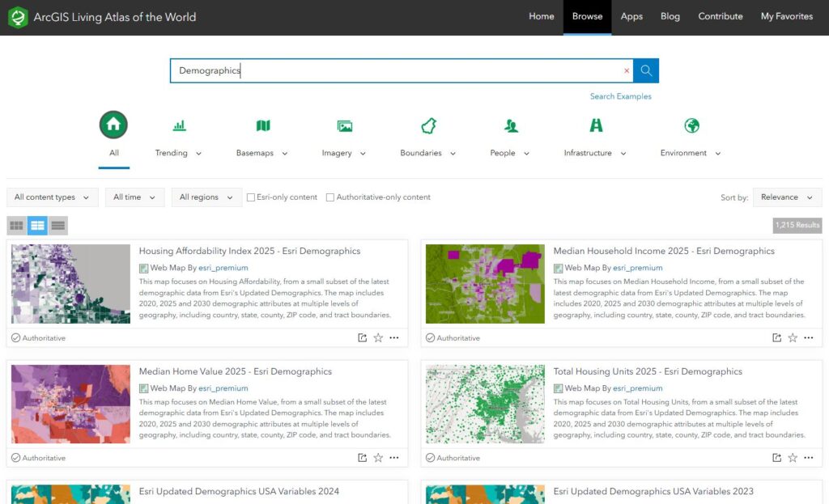Clear the Demographics search text
The width and height of the screenshot is (829, 504).
[x=626, y=71]
